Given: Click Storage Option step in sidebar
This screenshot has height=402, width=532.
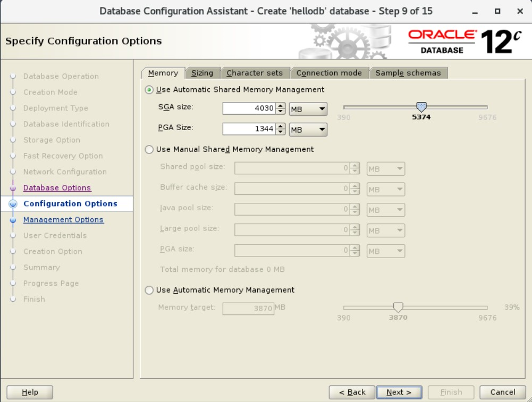Looking at the screenshot, I should tap(52, 140).
